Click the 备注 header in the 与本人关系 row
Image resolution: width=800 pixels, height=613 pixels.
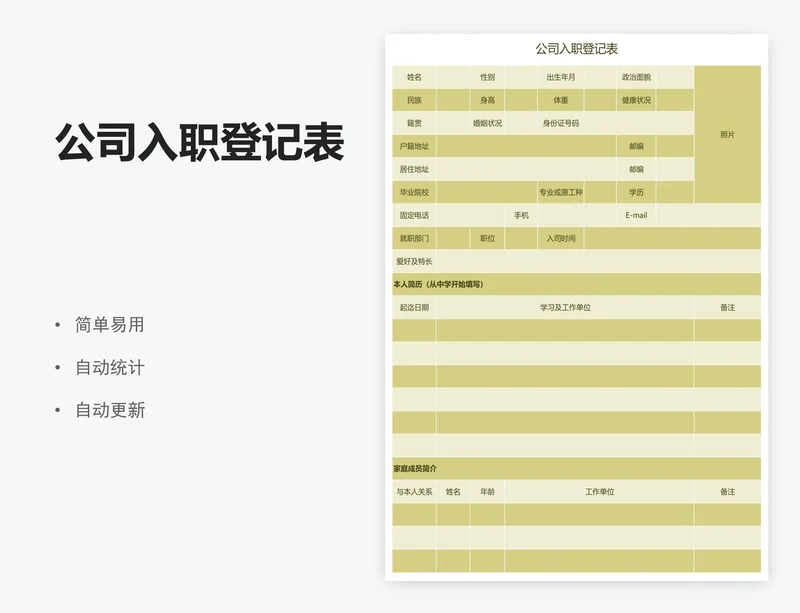click(728, 492)
